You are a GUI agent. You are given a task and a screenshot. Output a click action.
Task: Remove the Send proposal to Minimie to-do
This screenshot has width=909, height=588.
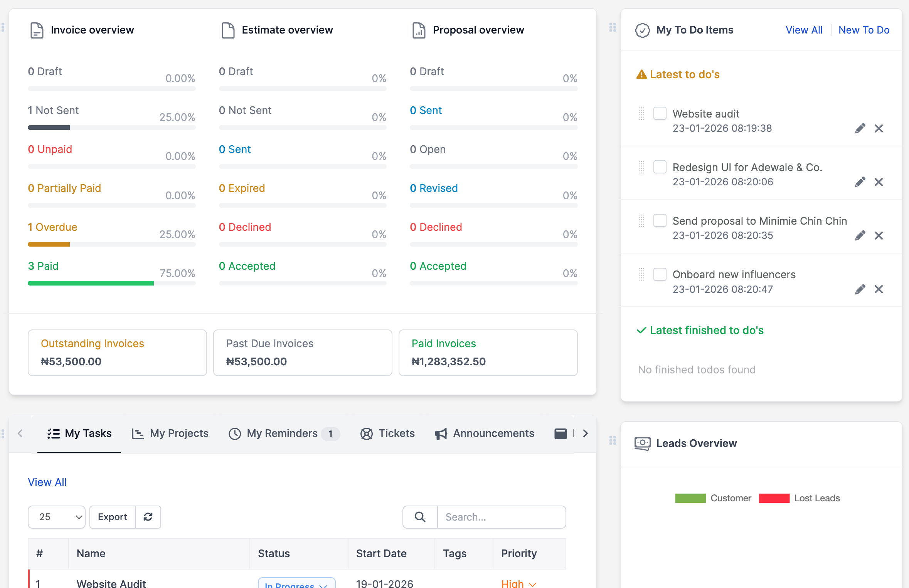tap(879, 235)
